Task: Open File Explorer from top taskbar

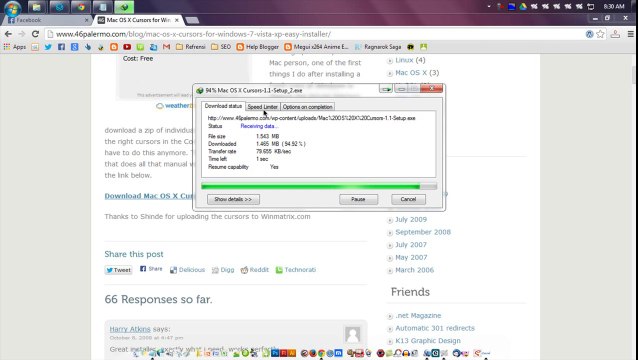Action: (x=36, y=7)
